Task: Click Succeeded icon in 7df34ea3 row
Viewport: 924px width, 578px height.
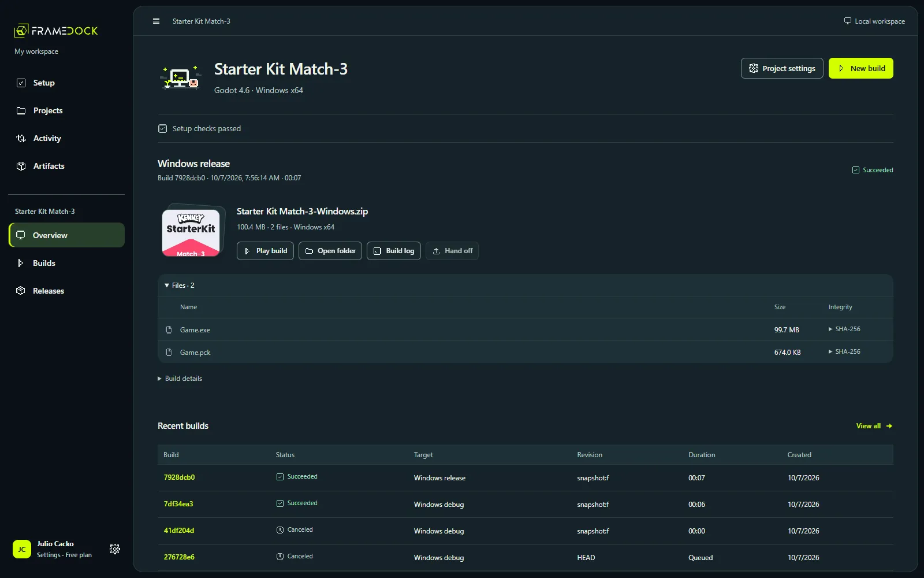Action: click(x=280, y=503)
